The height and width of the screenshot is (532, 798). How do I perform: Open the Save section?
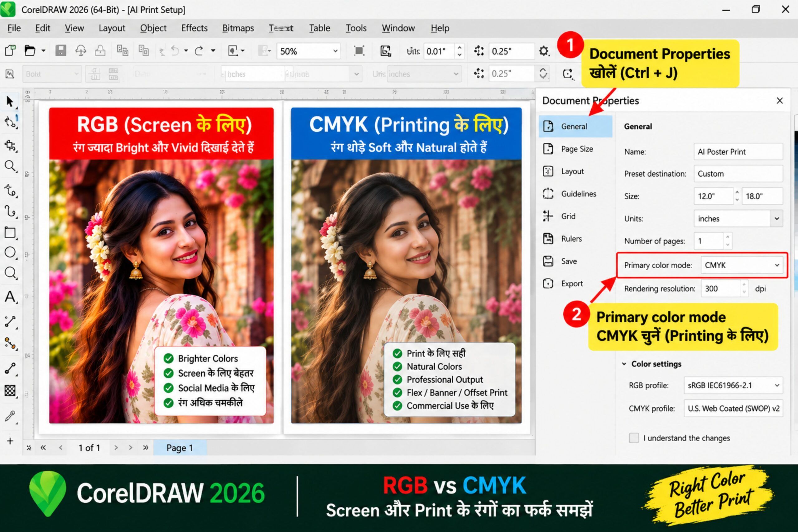click(x=575, y=261)
